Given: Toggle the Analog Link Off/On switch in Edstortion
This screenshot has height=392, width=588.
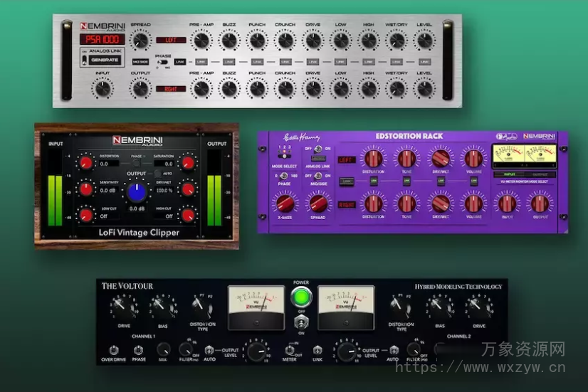Looking at the screenshot, I should click(318, 149).
